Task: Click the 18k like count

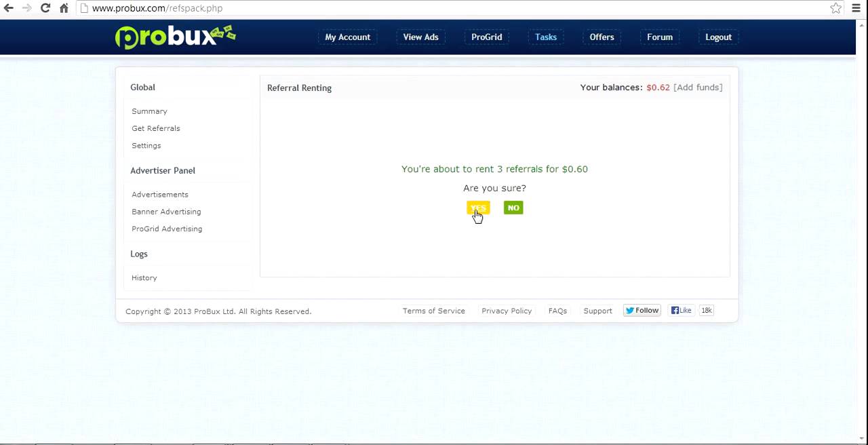Action: pyautogui.click(x=706, y=311)
